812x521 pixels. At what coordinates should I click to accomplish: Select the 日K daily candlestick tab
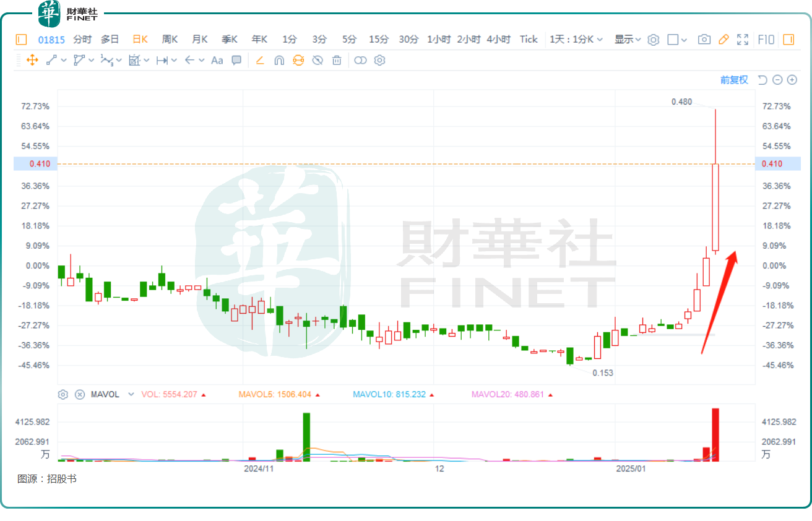[140, 40]
